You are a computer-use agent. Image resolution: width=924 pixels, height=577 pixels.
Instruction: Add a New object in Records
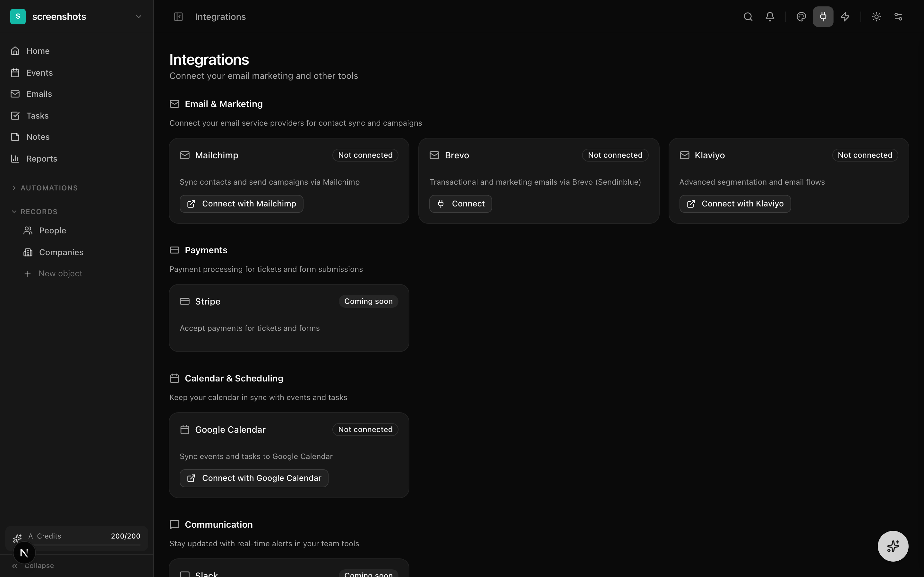click(60, 274)
